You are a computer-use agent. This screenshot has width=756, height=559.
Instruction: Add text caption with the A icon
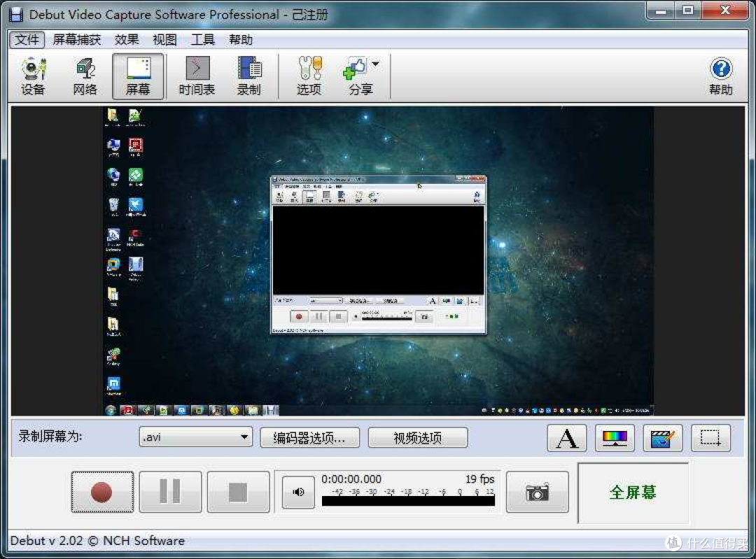[567, 438]
